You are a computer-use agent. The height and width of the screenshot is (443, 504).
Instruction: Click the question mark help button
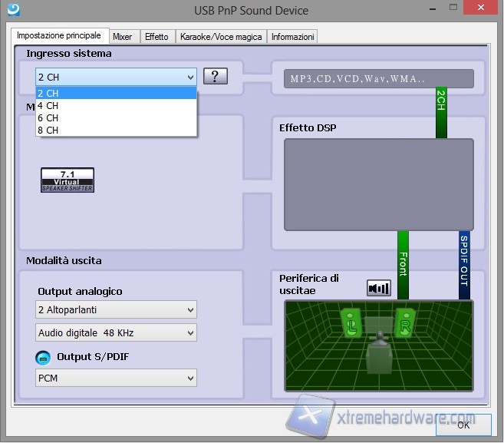(x=216, y=77)
